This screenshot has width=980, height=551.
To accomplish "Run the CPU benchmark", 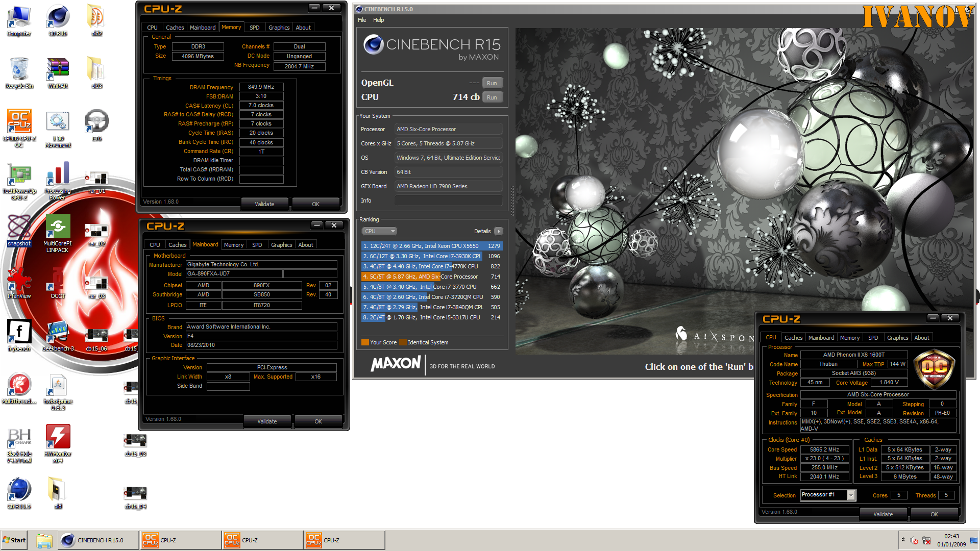I will (492, 97).
